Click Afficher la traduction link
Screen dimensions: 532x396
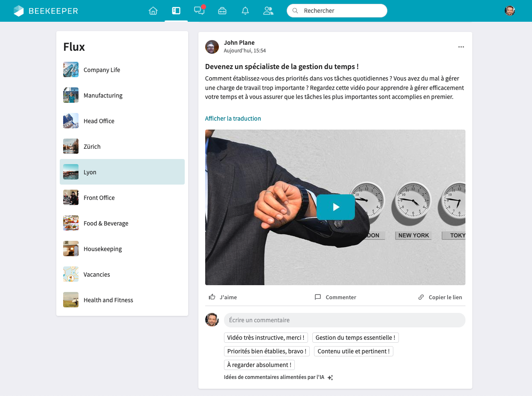(x=233, y=119)
